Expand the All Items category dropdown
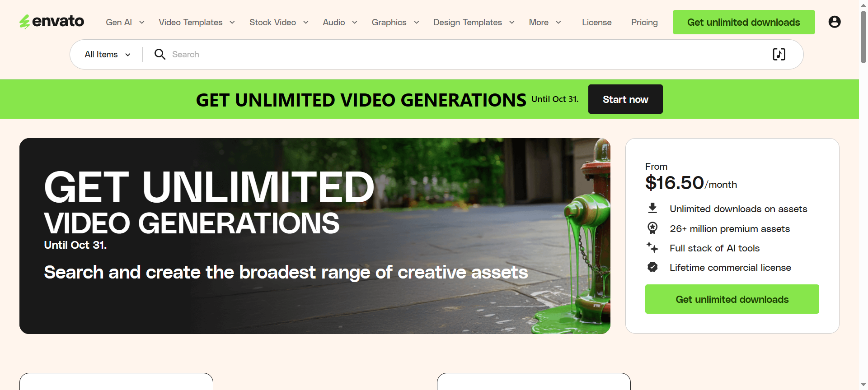The image size is (868, 390). (108, 54)
